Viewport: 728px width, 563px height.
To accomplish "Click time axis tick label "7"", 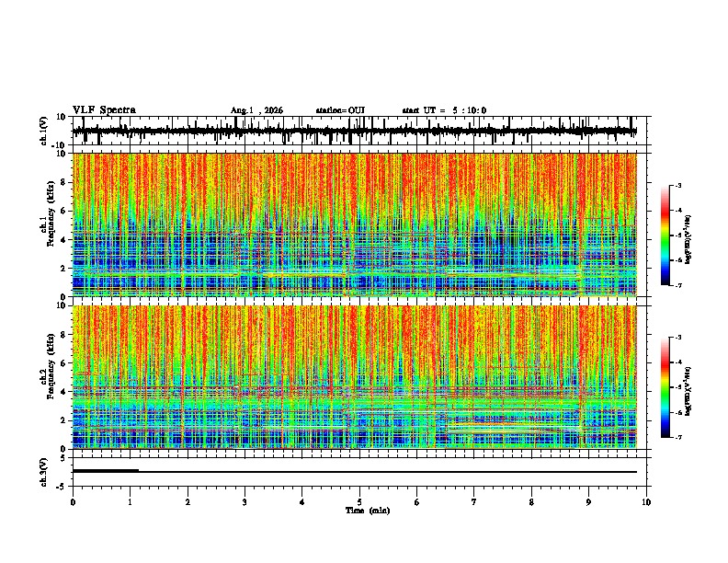I will click(x=474, y=502).
